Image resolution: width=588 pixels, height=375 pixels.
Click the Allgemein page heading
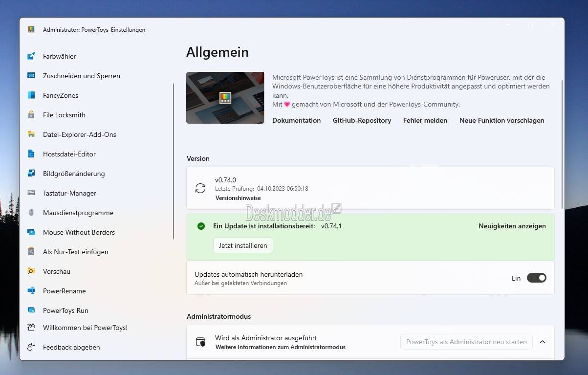(x=218, y=52)
